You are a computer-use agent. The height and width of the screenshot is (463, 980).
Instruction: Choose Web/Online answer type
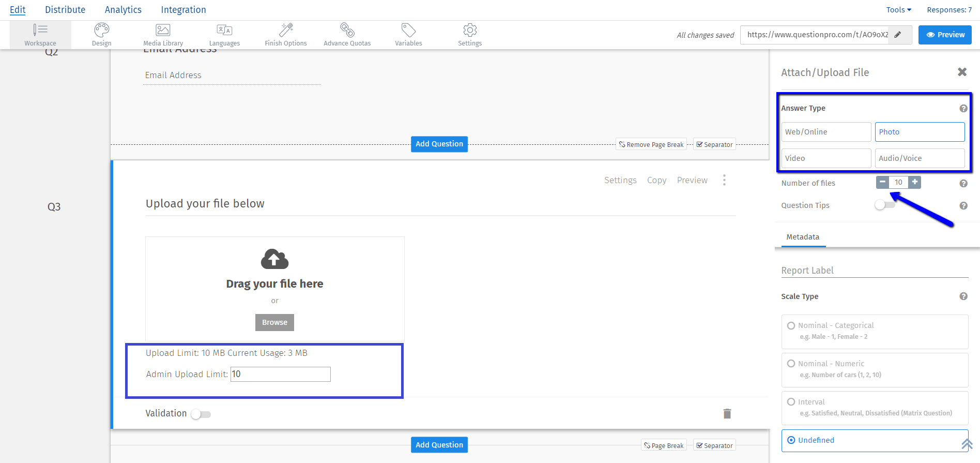(826, 132)
